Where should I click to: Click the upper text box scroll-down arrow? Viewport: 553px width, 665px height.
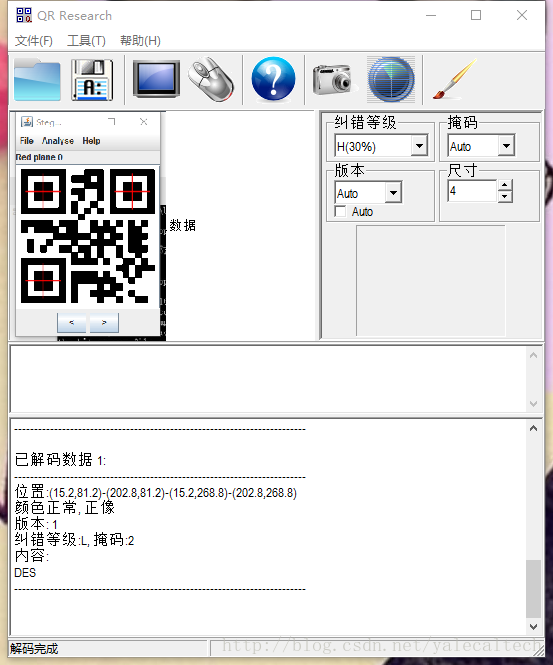(x=533, y=404)
